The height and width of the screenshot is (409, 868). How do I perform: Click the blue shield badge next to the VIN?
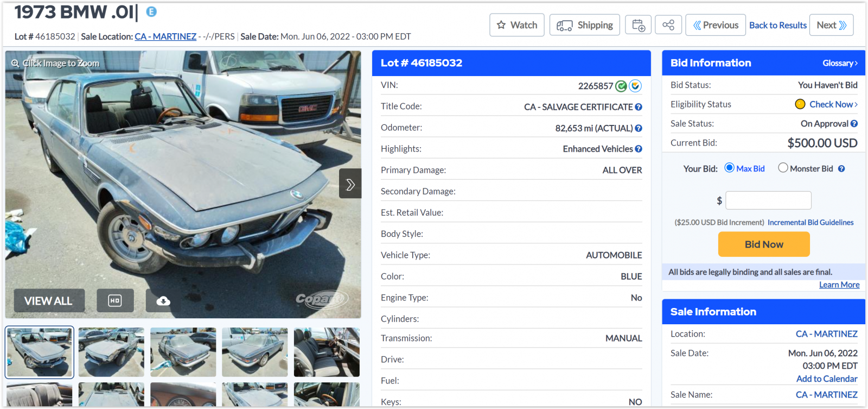click(x=635, y=86)
